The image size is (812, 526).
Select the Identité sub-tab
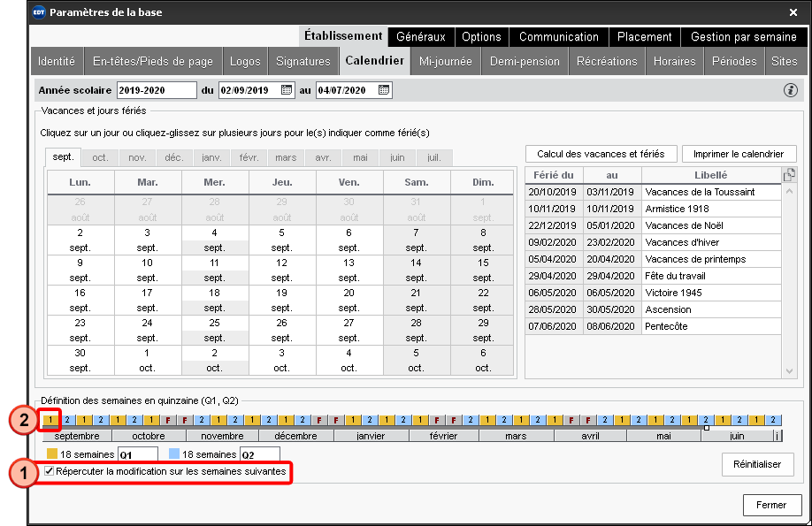(x=57, y=61)
